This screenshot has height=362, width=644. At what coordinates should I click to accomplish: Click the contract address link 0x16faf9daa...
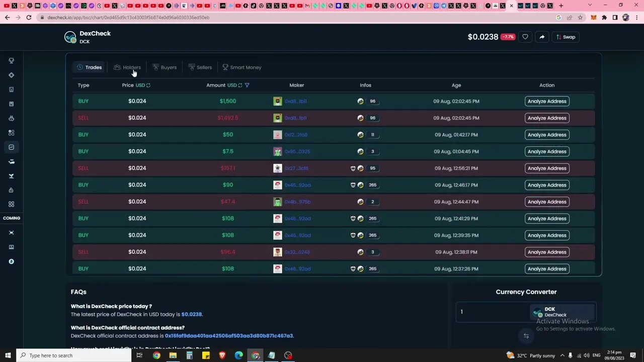pos(229,336)
